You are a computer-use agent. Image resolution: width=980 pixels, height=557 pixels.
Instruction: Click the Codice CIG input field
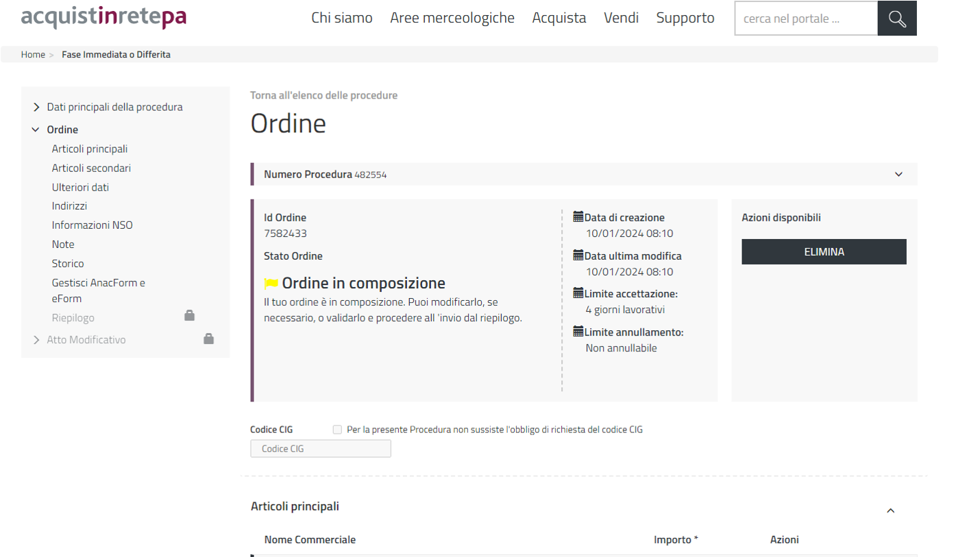tap(321, 449)
